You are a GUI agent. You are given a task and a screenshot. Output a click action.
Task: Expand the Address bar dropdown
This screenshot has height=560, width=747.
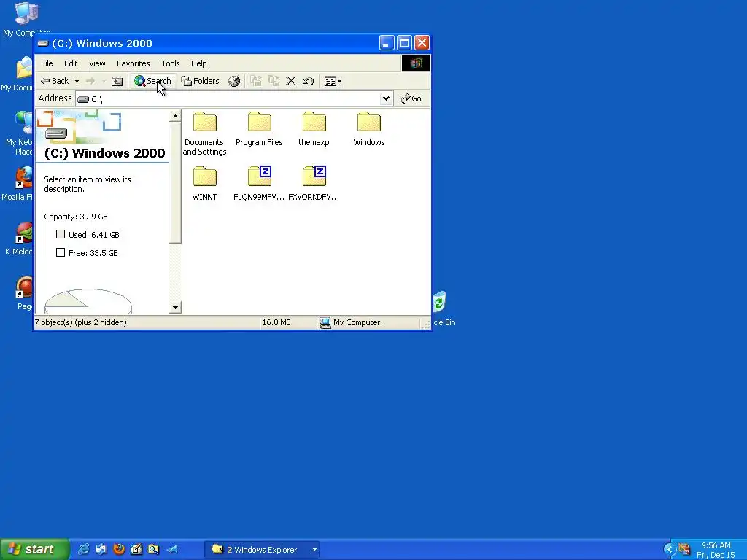pyautogui.click(x=387, y=98)
